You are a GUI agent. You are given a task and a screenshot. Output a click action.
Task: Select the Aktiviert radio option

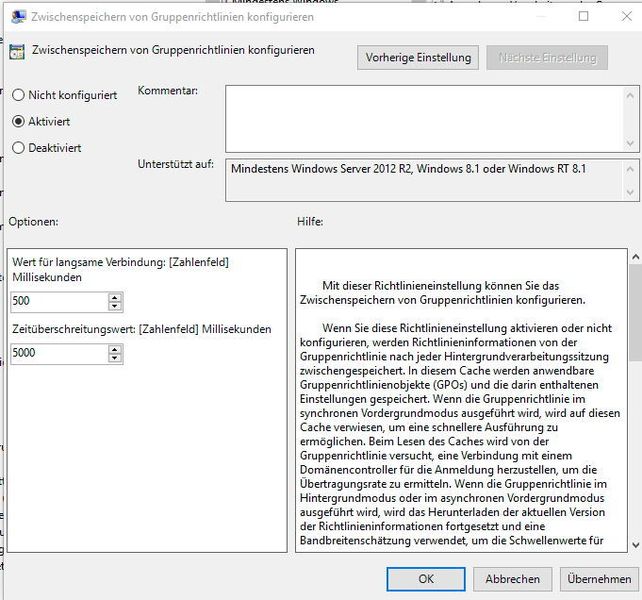[x=41, y=121]
